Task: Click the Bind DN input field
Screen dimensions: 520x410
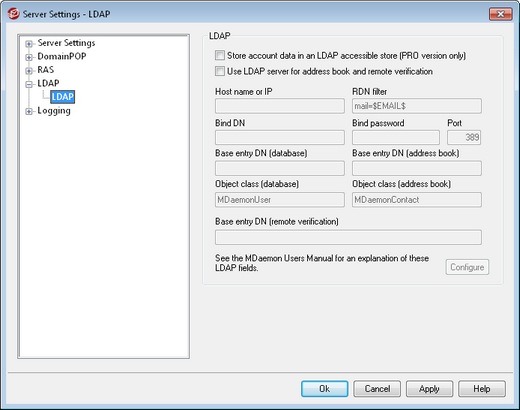Action: 280,137
